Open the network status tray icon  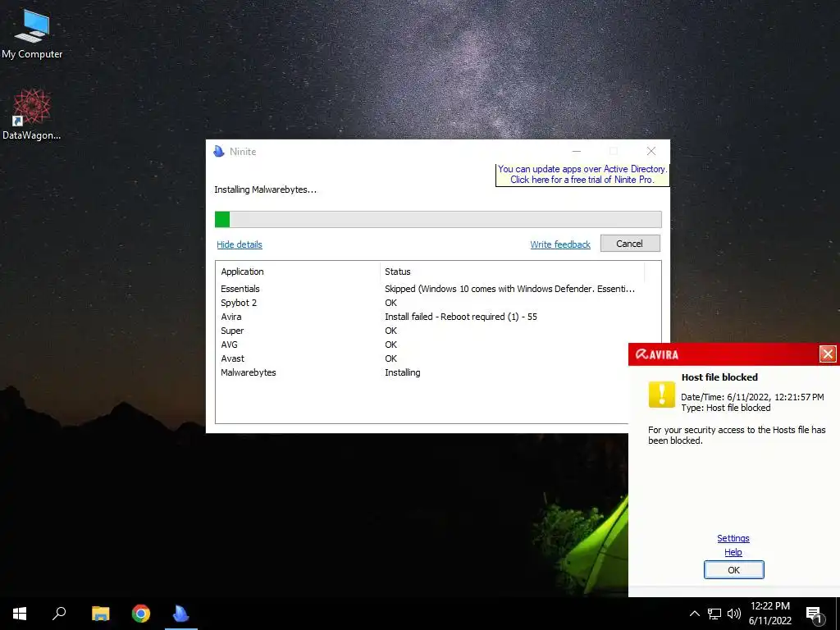pyautogui.click(x=714, y=614)
